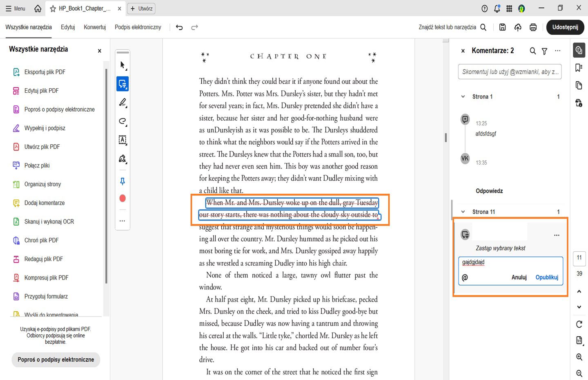The width and height of the screenshot is (588, 380).
Task: Activate the add comment tool in quick toolbar
Action: 122,84
